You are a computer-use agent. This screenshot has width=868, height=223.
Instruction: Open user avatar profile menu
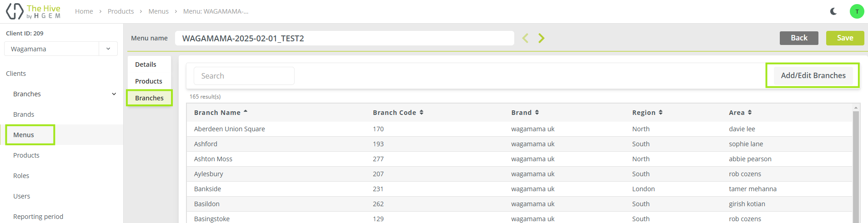tap(857, 11)
